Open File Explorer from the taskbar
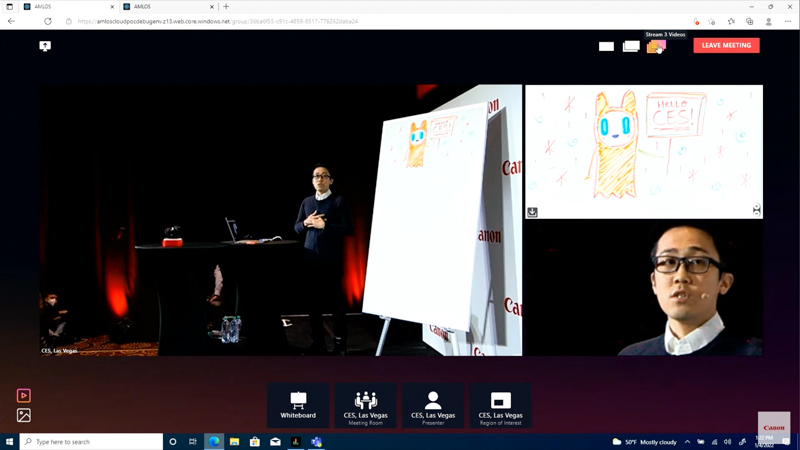 click(x=234, y=442)
